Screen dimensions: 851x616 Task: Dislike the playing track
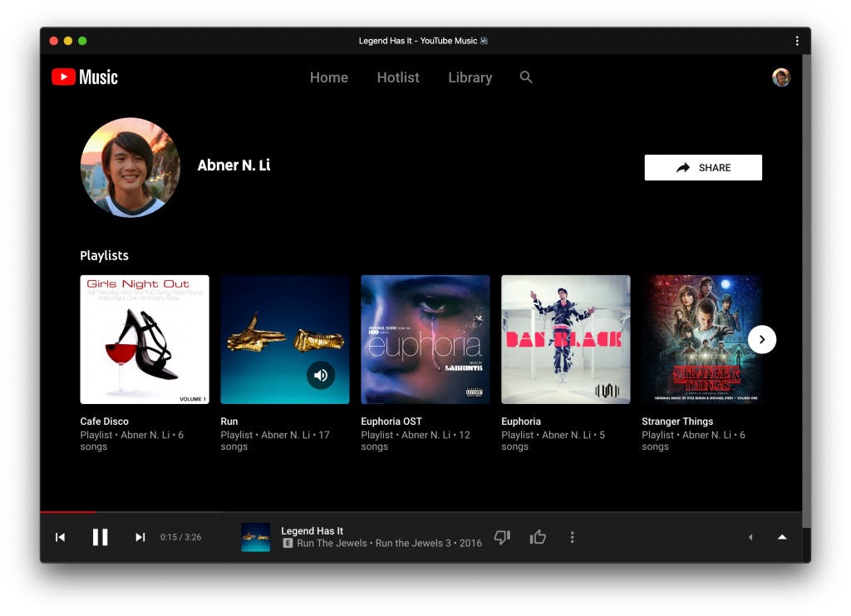coord(501,537)
